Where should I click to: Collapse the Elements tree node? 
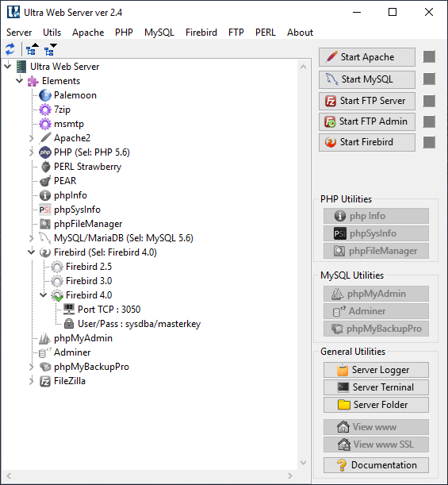[20, 80]
